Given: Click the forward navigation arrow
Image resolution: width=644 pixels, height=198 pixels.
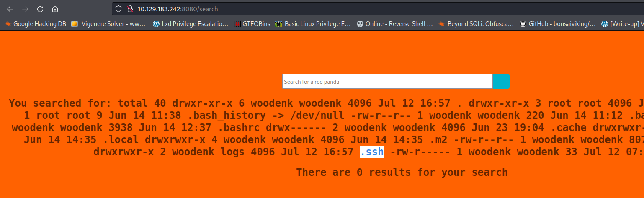Looking at the screenshot, I should 25,9.
